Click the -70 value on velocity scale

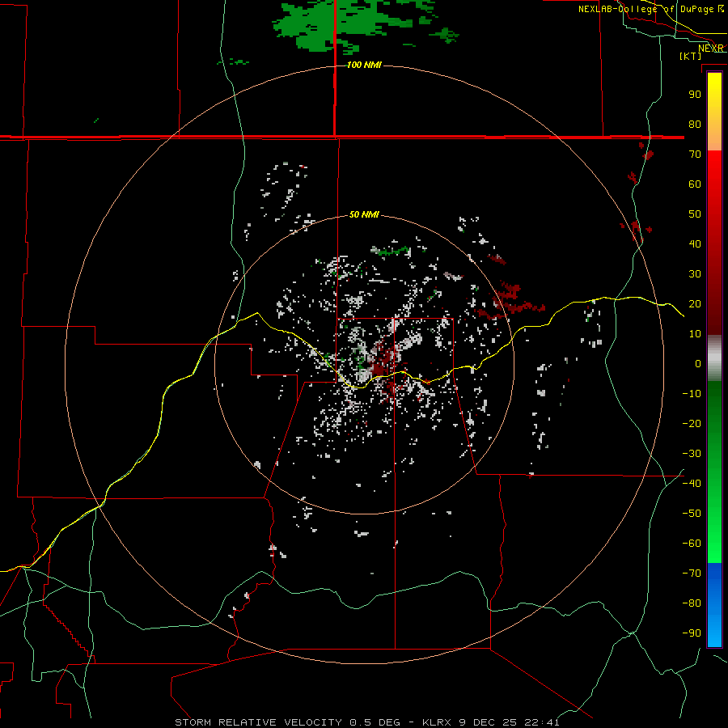(692, 574)
